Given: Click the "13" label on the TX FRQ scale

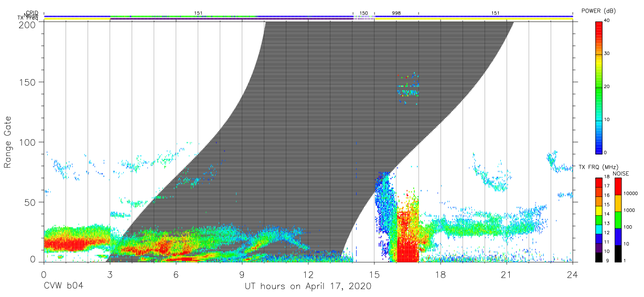Looking at the screenshot, I should coord(608,223).
